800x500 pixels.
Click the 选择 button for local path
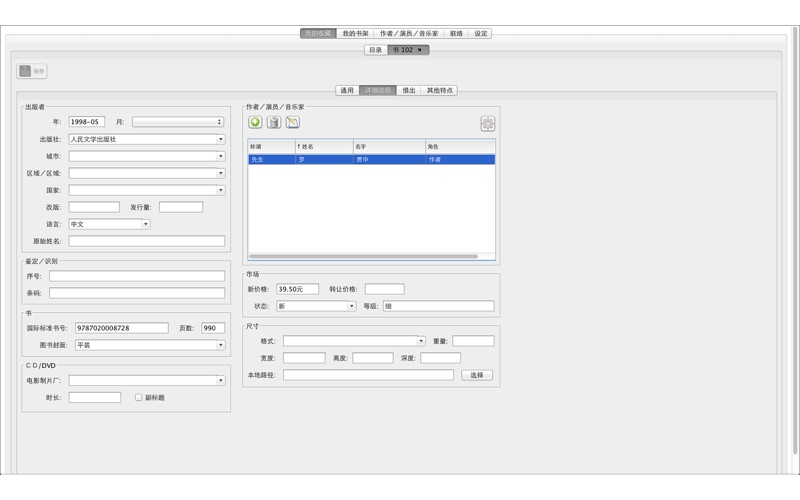(477, 375)
